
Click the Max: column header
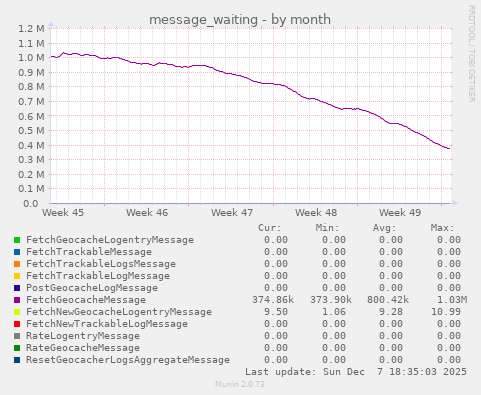coord(442,228)
